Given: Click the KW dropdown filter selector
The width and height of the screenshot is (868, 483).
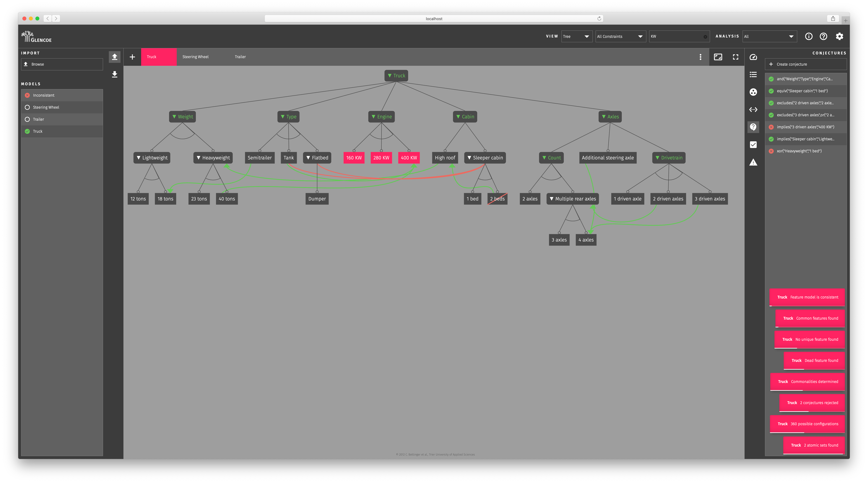Looking at the screenshot, I should tap(678, 36).
